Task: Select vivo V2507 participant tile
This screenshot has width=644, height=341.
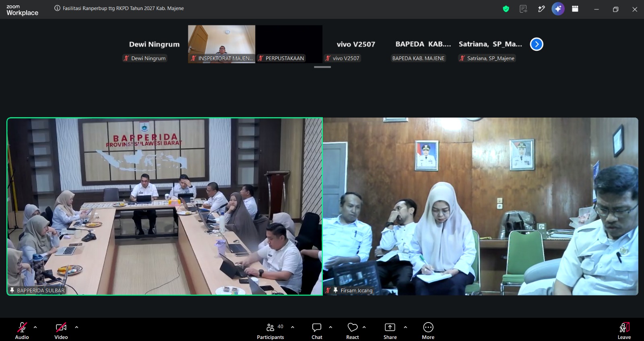Action: (x=356, y=44)
